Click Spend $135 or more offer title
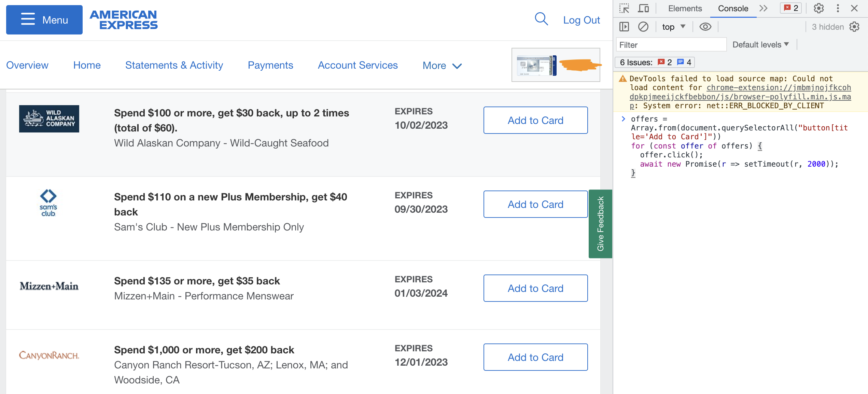868x394 pixels. tap(197, 281)
